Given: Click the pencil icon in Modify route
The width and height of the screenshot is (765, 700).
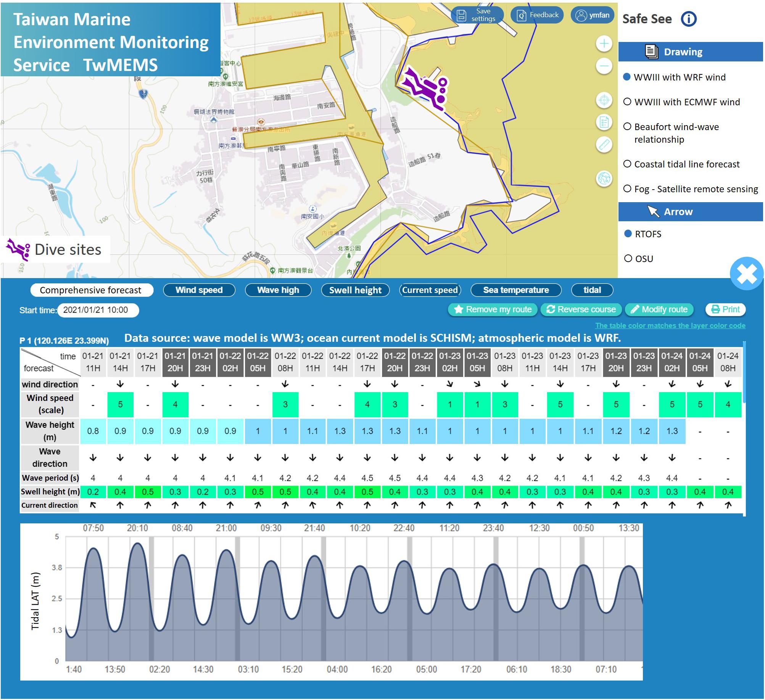Looking at the screenshot, I should click(635, 309).
